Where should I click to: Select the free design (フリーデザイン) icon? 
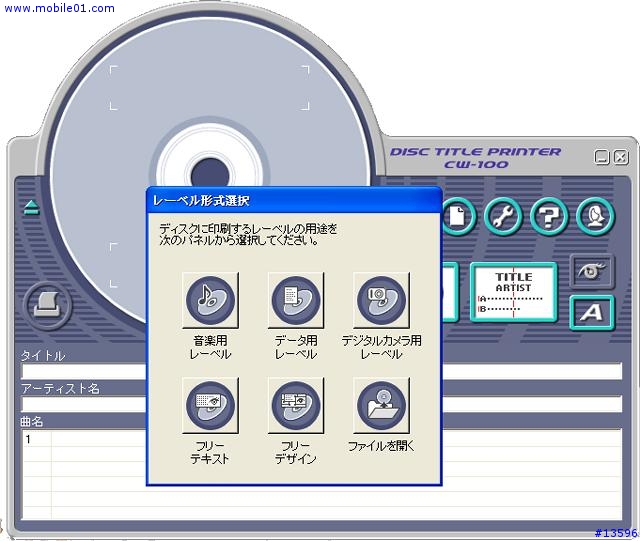point(296,405)
